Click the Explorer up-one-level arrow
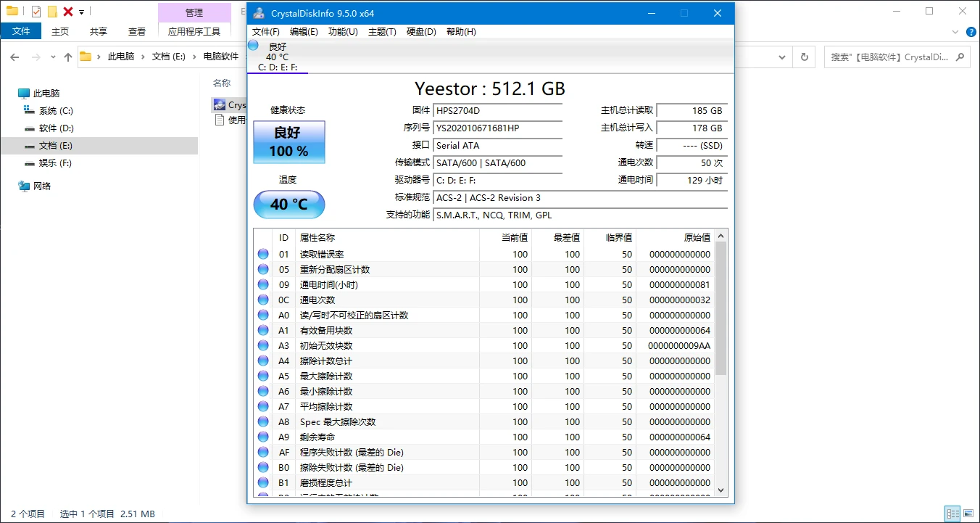 [x=68, y=57]
